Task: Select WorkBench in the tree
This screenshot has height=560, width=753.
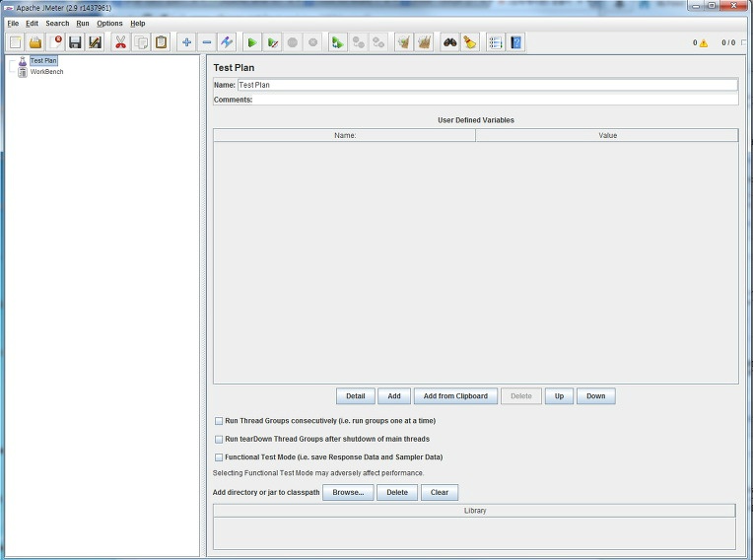Action: [46, 72]
